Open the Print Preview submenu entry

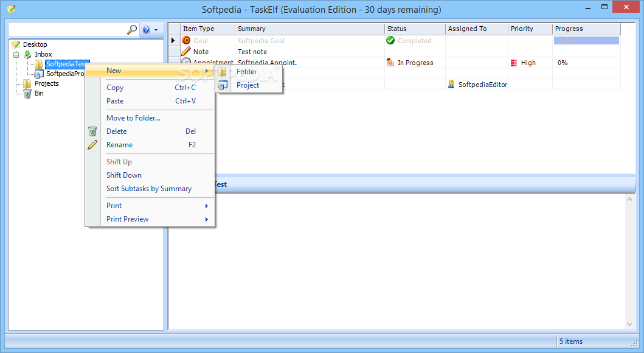[150, 219]
